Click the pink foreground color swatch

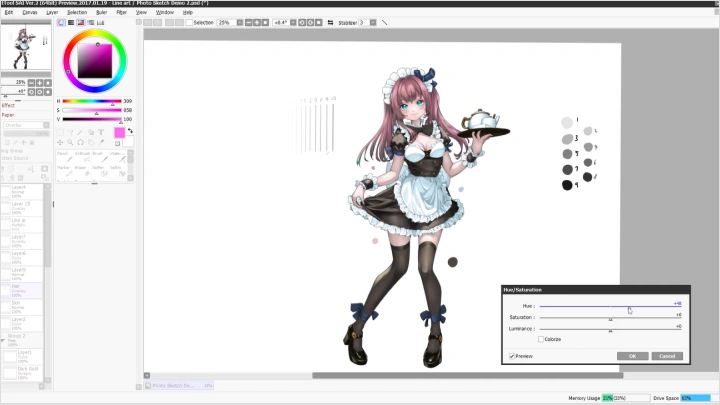[119, 133]
